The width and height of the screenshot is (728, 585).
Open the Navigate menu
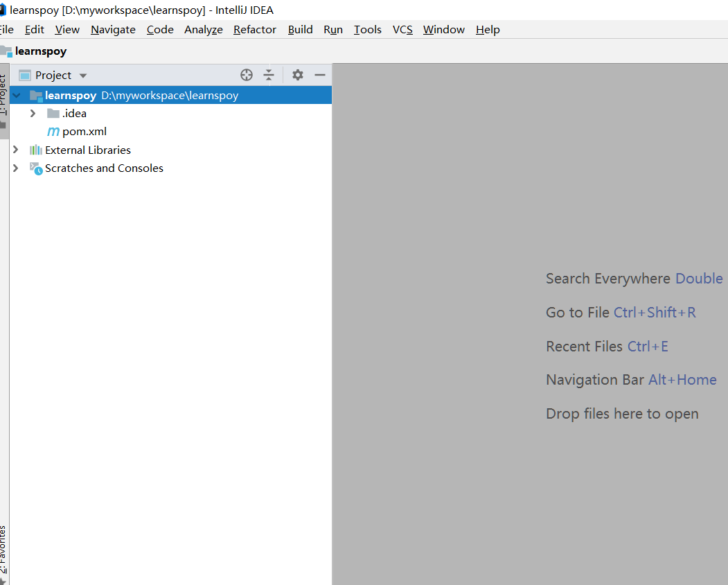click(x=114, y=30)
